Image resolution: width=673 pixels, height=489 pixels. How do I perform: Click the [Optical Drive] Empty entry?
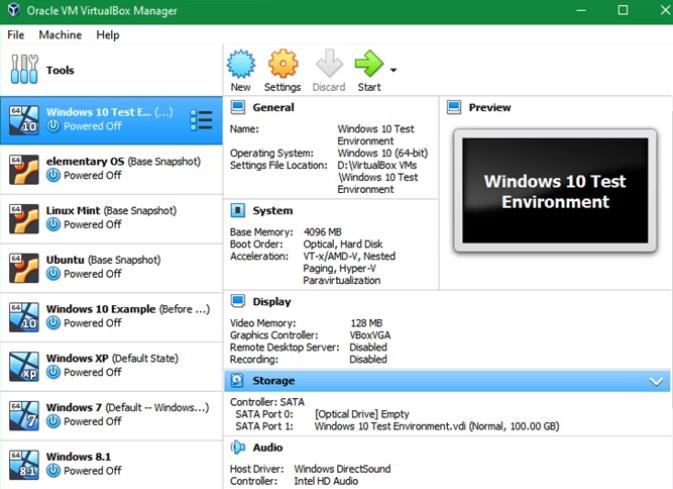click(x=362, y=414)
